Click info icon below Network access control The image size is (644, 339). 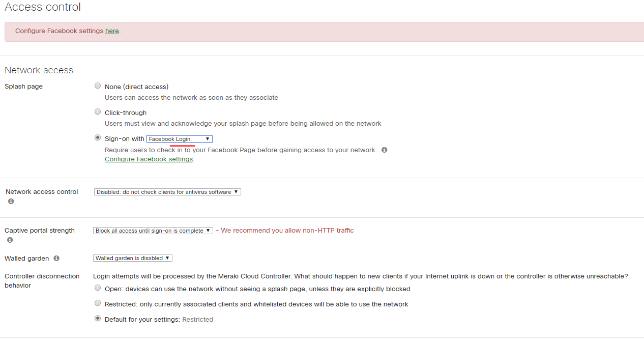pyautogui.click(x=11, y=202)
